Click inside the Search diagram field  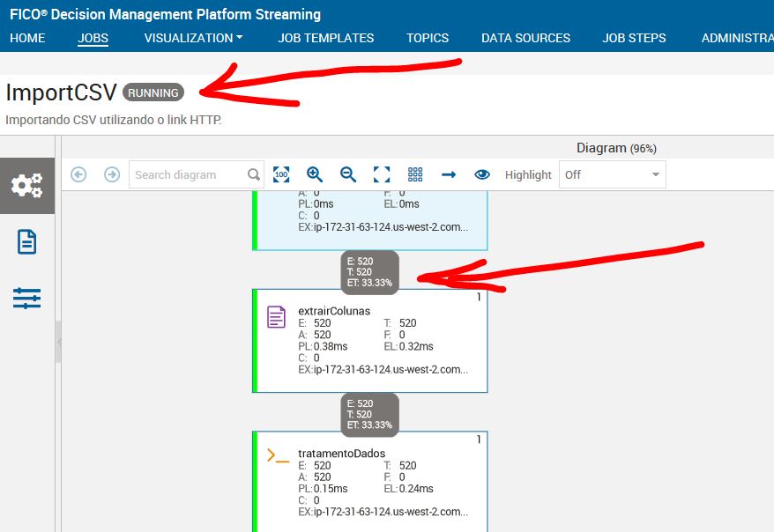click(x=190, y=174)
